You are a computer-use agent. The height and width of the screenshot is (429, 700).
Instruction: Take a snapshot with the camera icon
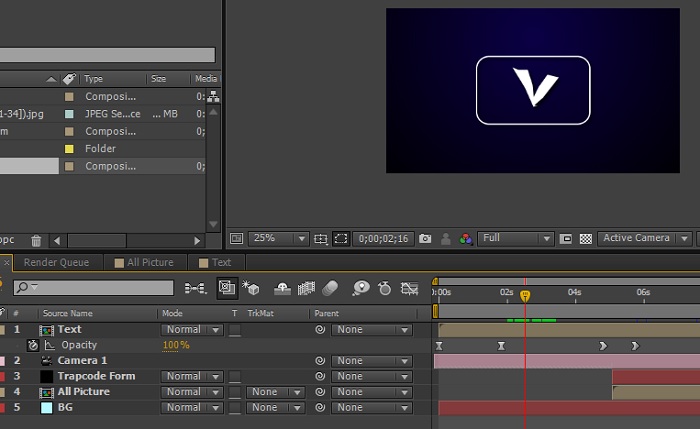point(425,239)
